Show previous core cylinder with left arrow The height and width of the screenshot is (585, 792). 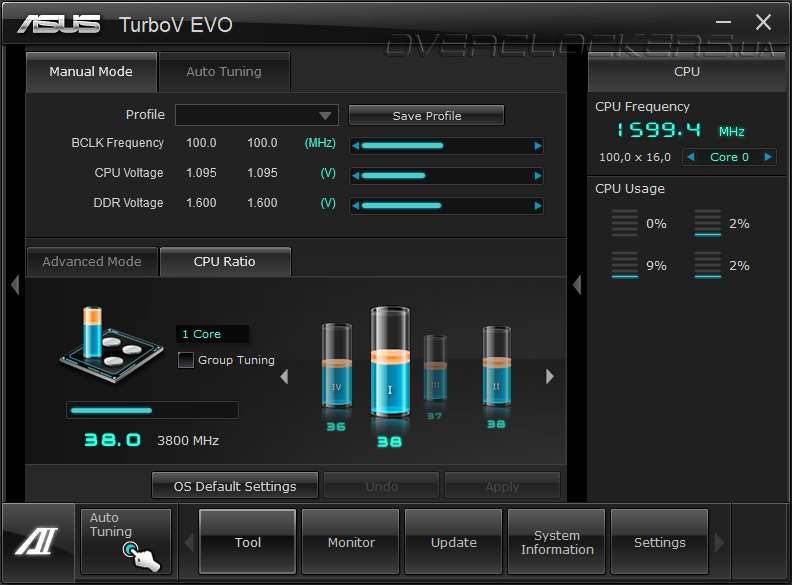click(284, 376)
